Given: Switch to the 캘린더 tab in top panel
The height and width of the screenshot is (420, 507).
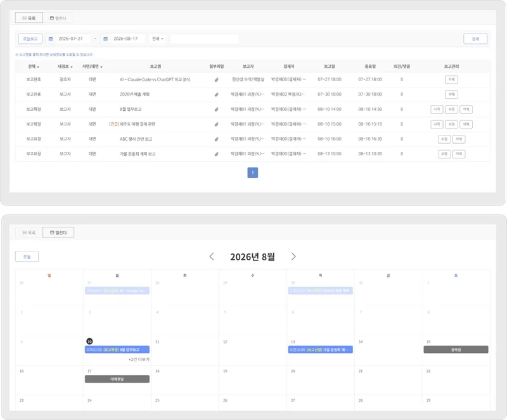Looking at the screenshot, I should (x=58, y=18).
